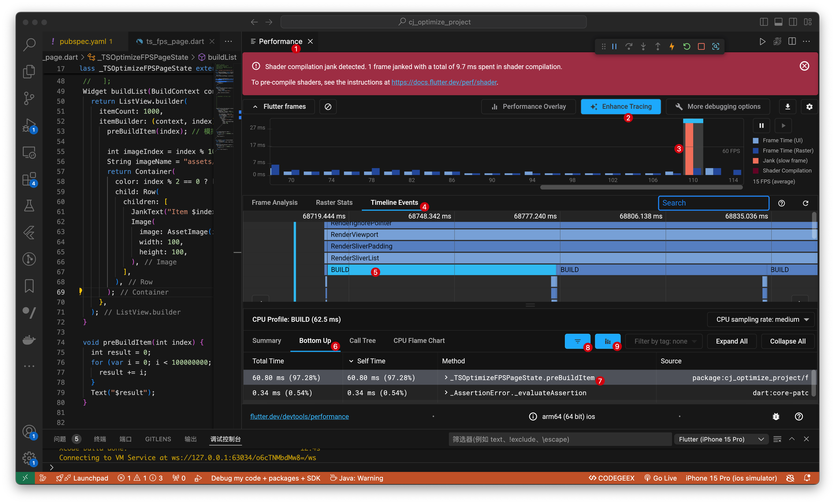The image size is (835, 504).
Task: Maximize the bottom panel with chevron
Action: coord(792,439)
